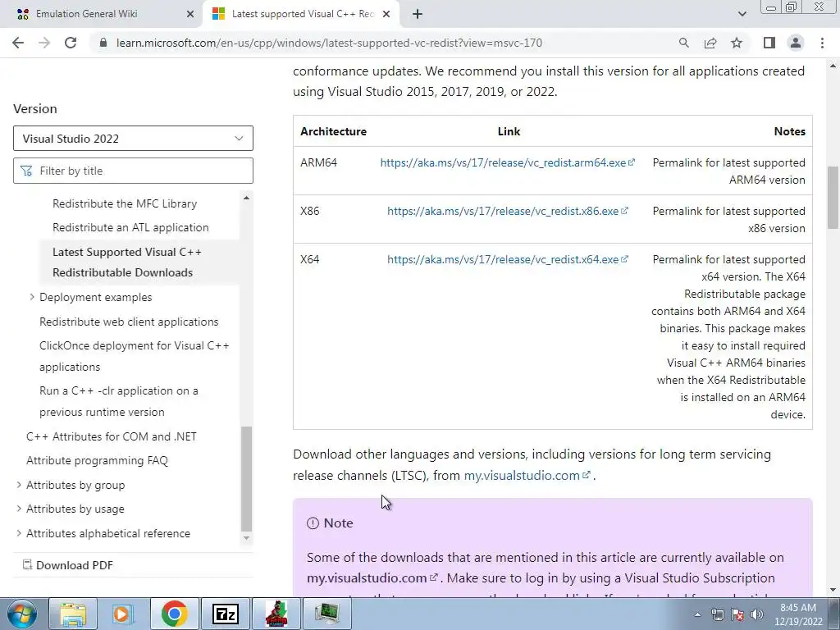Click the Filter by title field
The image size is (840, 630).
tap(133, 171)
